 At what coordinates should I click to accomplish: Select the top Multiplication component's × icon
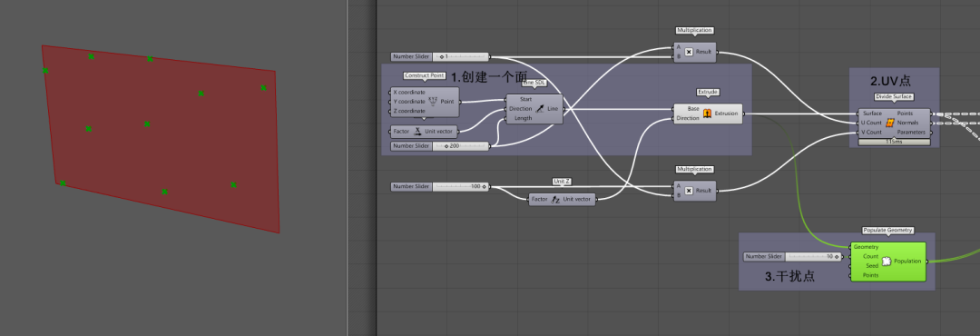coord(689,52)
